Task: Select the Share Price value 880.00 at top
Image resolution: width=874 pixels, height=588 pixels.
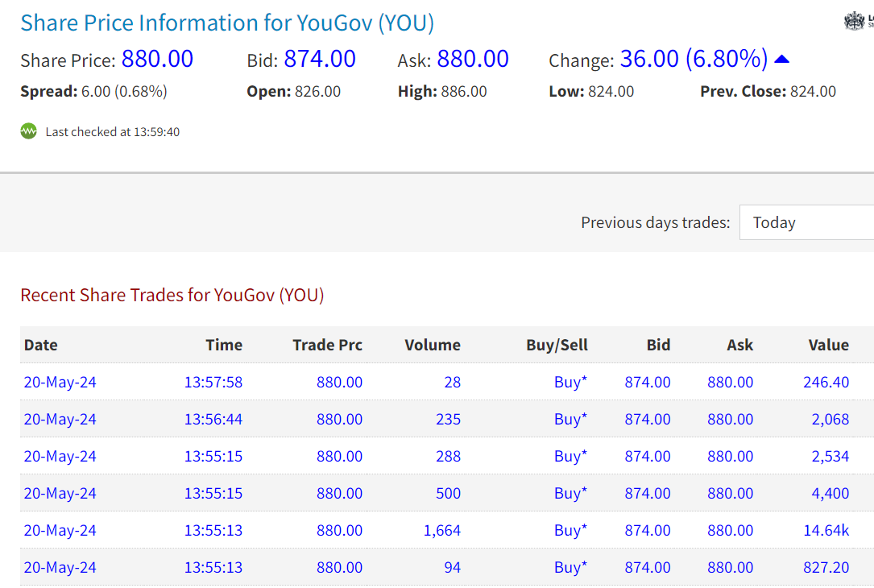Action: [157, 59]
